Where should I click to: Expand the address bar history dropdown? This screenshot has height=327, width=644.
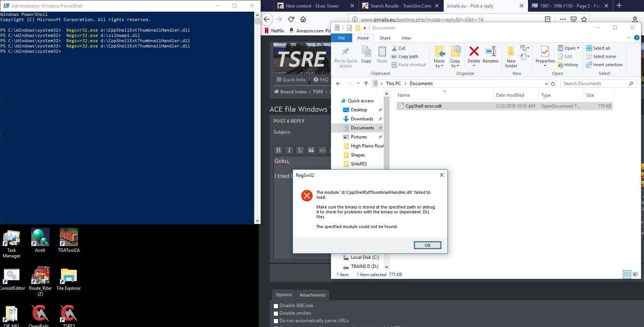(546, 84)
